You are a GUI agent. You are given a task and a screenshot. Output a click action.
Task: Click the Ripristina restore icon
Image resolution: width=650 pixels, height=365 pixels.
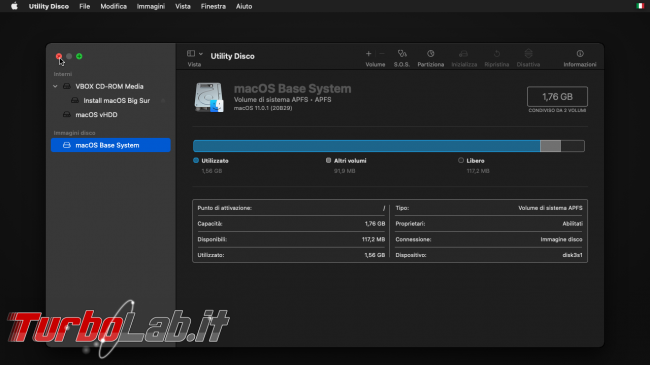coord(497,54)
